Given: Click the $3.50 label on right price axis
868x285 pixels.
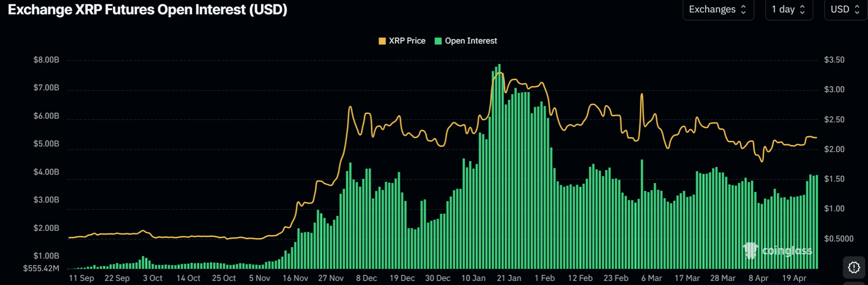Looking at the screenshot, I should (x=834, y=60).
